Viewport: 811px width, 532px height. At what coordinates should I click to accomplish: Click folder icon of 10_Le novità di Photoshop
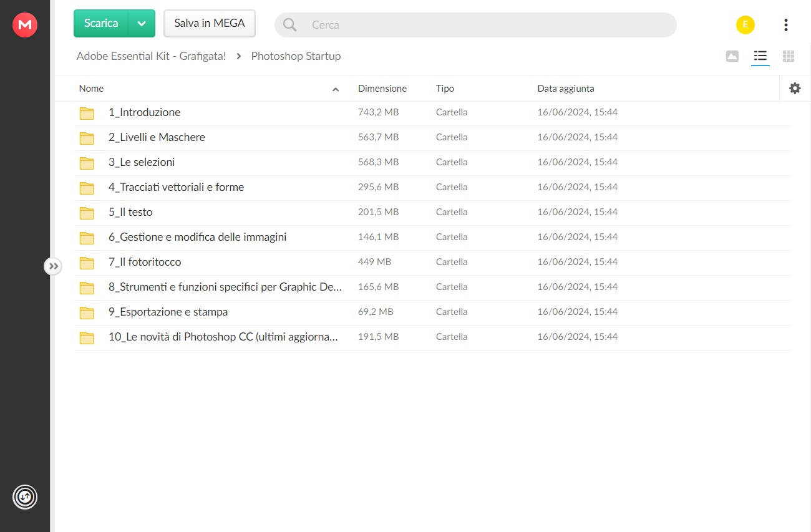(x=87, y=337)
